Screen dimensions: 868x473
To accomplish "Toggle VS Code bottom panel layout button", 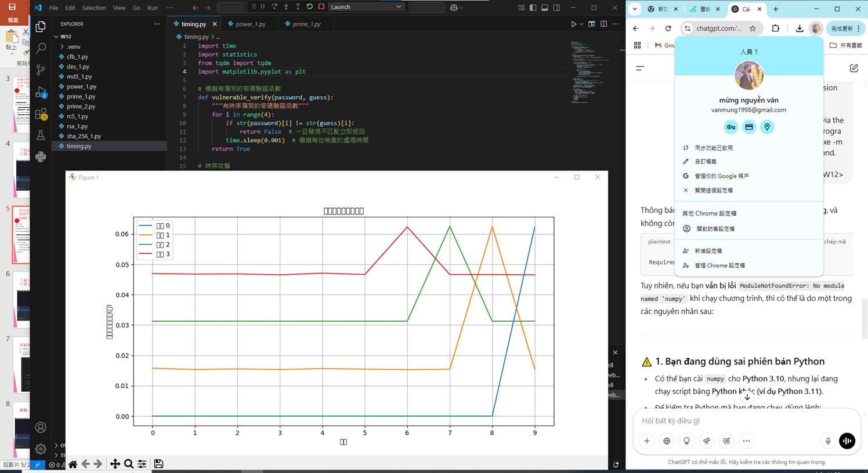I will click(x=545, y=8).
